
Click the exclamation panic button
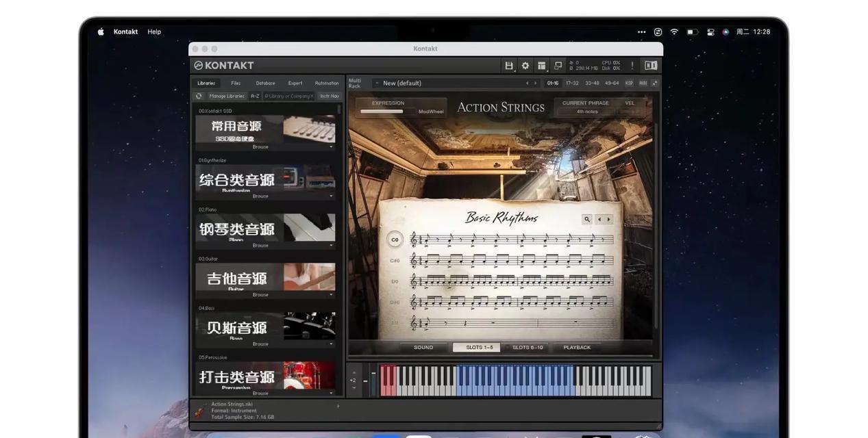pos(632,66)
